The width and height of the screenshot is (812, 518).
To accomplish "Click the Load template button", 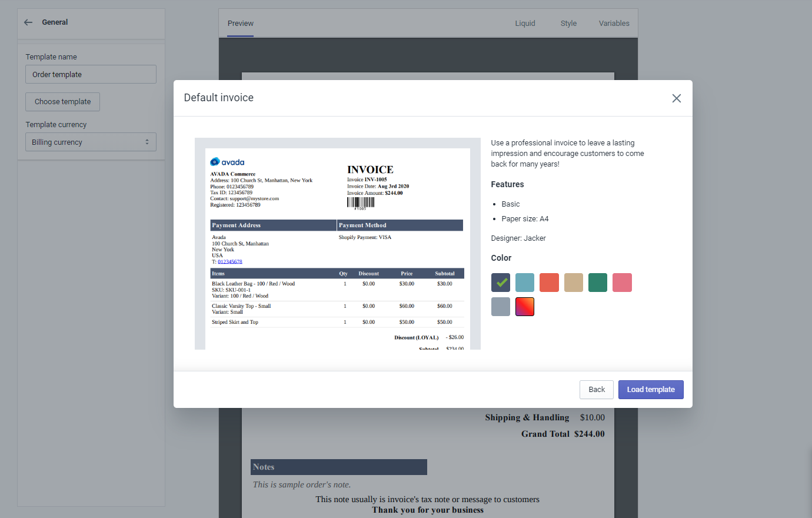I will tap(651, 390).
